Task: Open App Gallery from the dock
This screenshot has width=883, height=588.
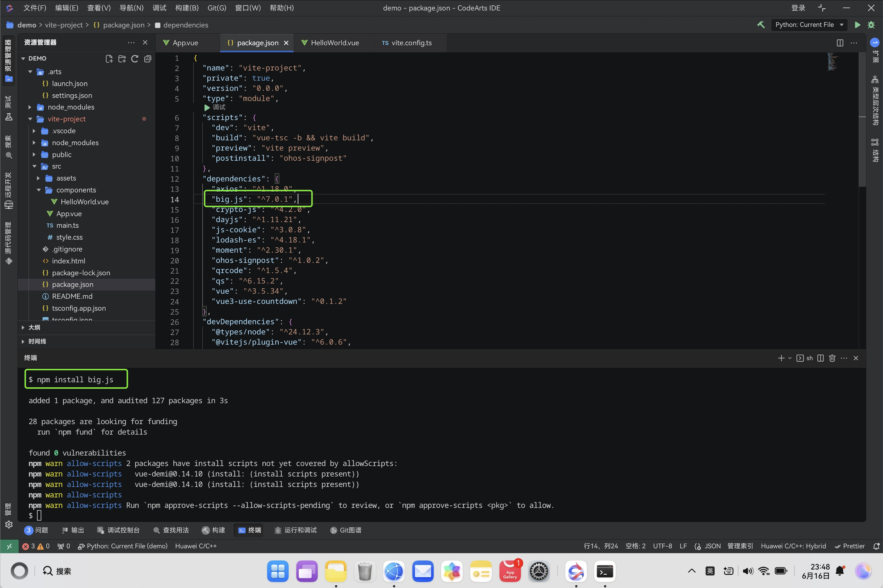Action: click(x=510, y=571)
